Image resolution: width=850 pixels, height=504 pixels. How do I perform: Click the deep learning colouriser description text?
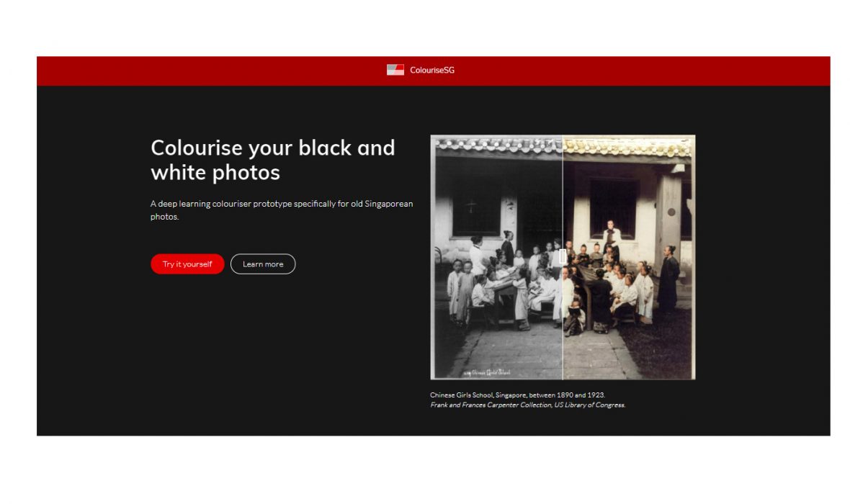pyautogui.click(x=282, y=210)
